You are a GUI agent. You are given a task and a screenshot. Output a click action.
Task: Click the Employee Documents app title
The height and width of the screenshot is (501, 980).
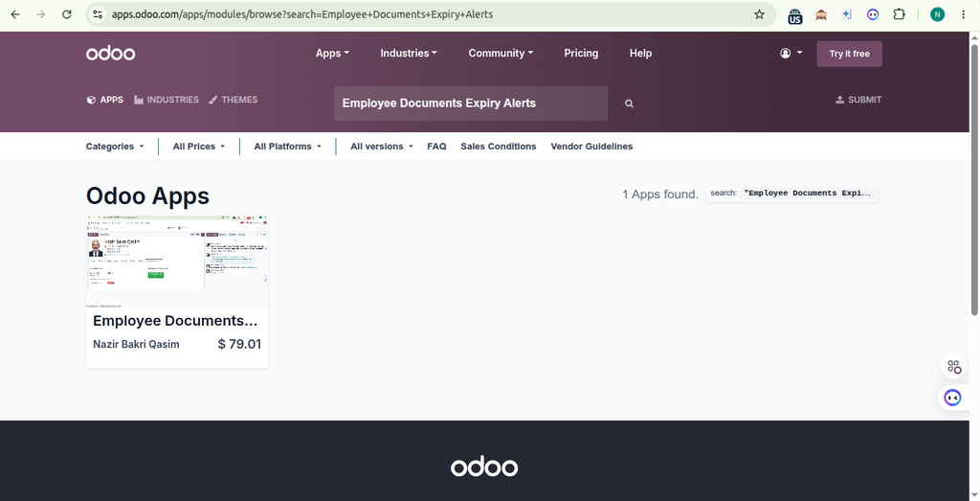(x=175, y=320)
